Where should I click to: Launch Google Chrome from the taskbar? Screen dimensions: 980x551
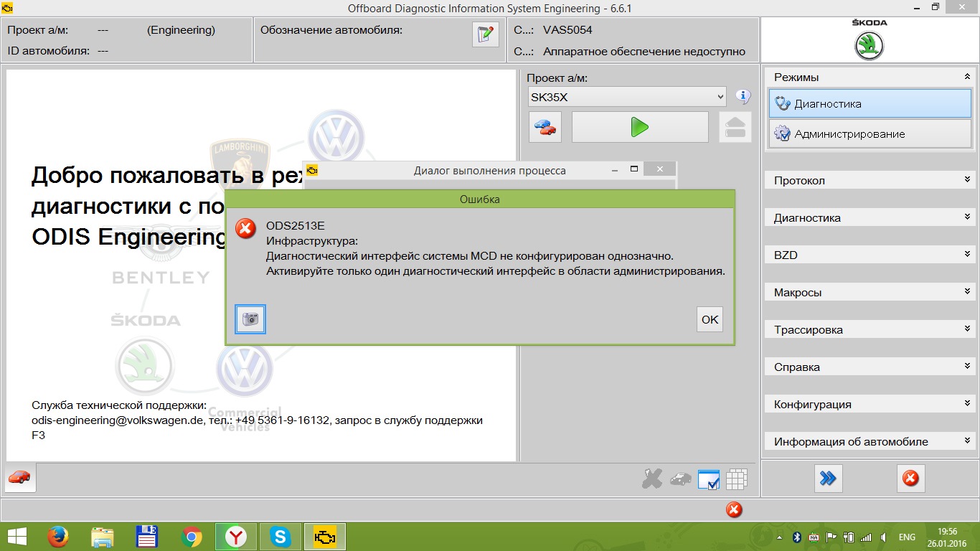[192, 537]
